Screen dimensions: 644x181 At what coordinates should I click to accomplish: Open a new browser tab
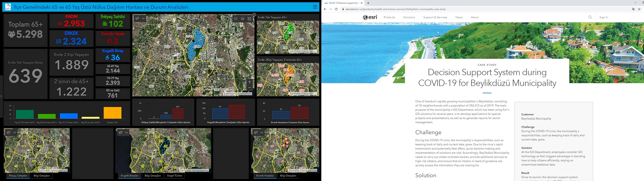(x=368, y=3)
